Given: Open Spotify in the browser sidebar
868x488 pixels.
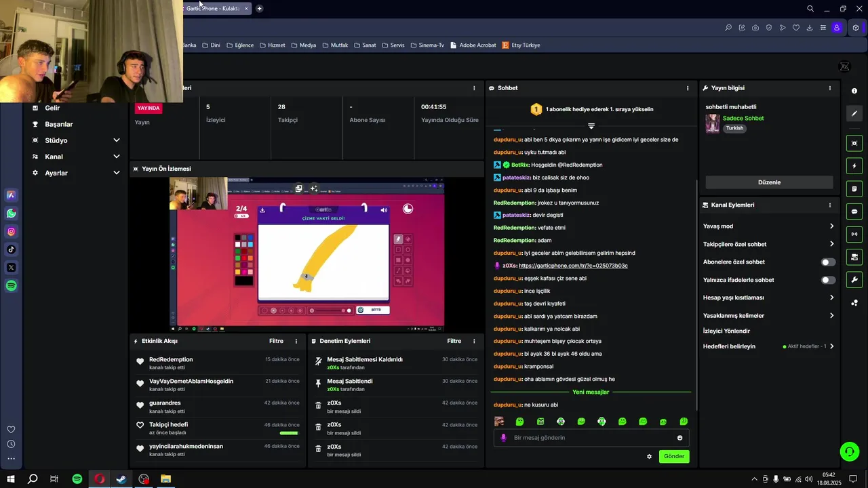Looking at the screenshot, I should pyautogui.click(x=11, y=286).
